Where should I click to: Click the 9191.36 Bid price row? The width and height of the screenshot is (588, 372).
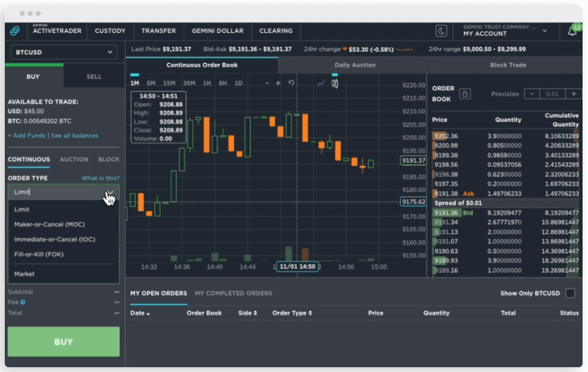(x=506, y=212)
